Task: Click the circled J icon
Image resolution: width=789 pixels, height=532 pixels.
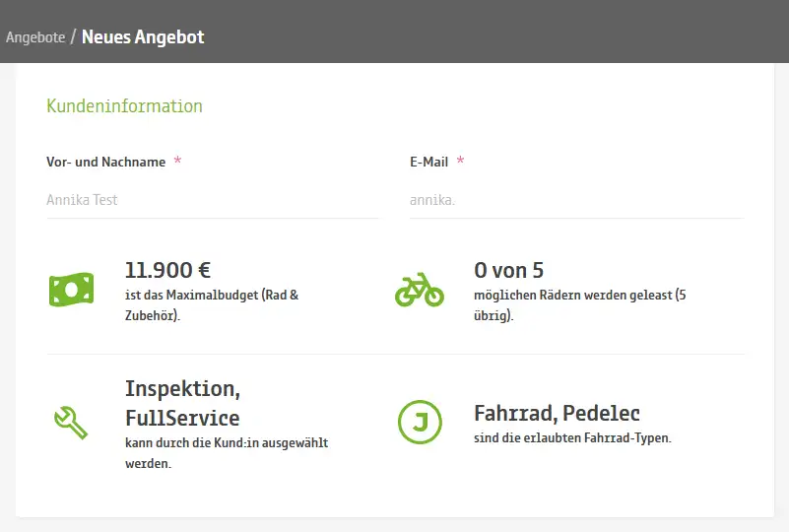Action: [420, 423]
